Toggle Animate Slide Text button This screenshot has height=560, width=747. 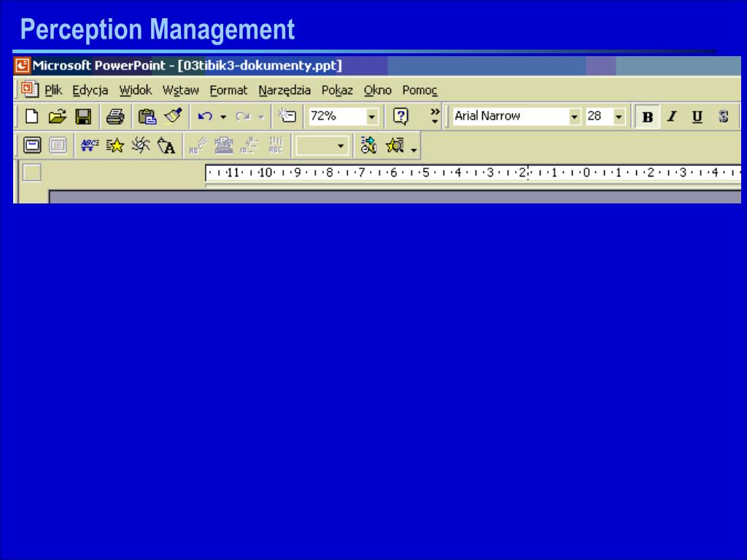tap(58, 145)
